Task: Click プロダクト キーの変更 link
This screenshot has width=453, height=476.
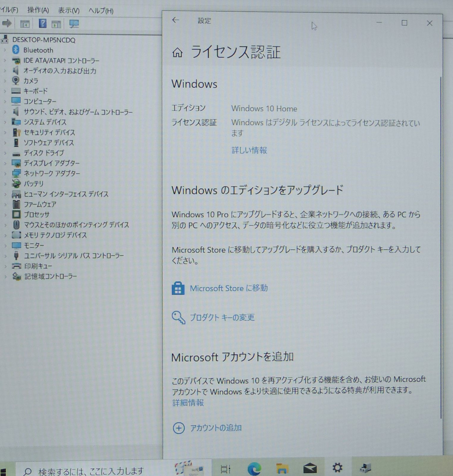Action: [x=222, y=317]
